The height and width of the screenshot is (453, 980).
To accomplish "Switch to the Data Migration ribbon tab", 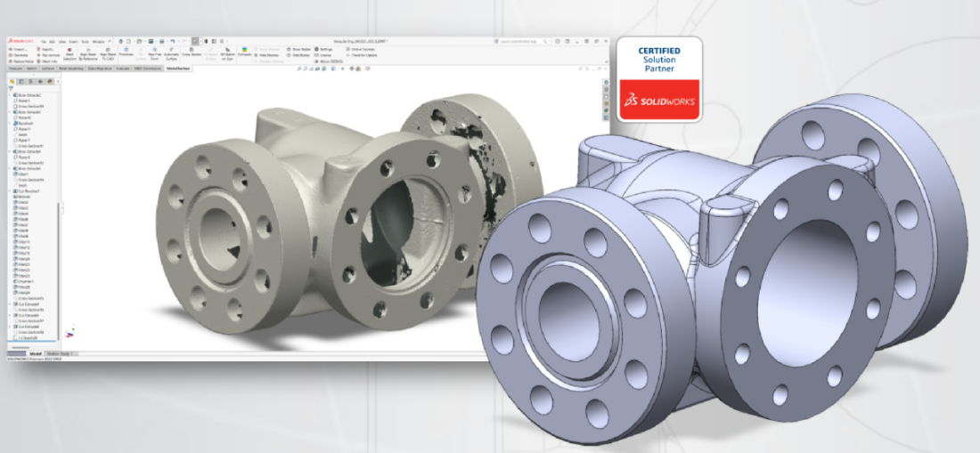I will click(100, 68).
